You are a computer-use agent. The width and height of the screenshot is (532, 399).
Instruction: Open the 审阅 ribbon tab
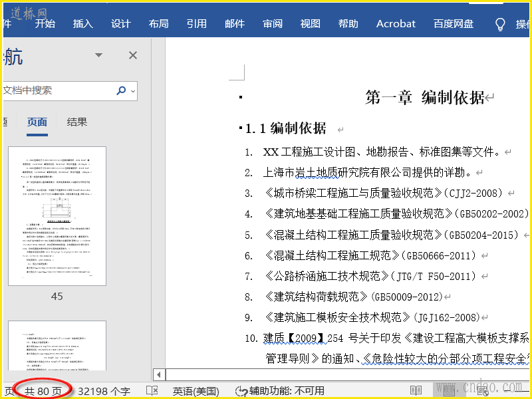pos(273,24)
